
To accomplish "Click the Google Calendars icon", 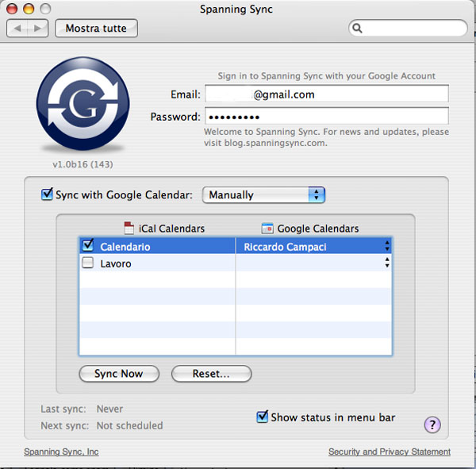I will (267, 228).
